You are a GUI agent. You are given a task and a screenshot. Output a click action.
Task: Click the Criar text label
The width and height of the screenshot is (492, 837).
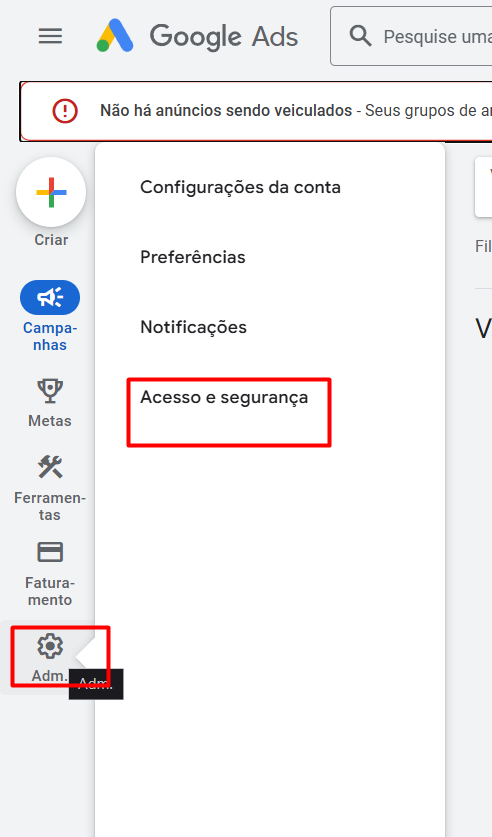51,240
